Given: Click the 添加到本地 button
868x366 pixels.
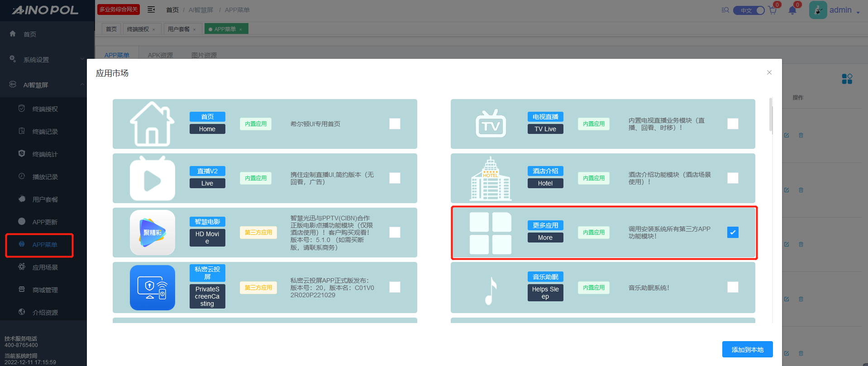Looking at the screenshot, I should [x=747, y=350].
